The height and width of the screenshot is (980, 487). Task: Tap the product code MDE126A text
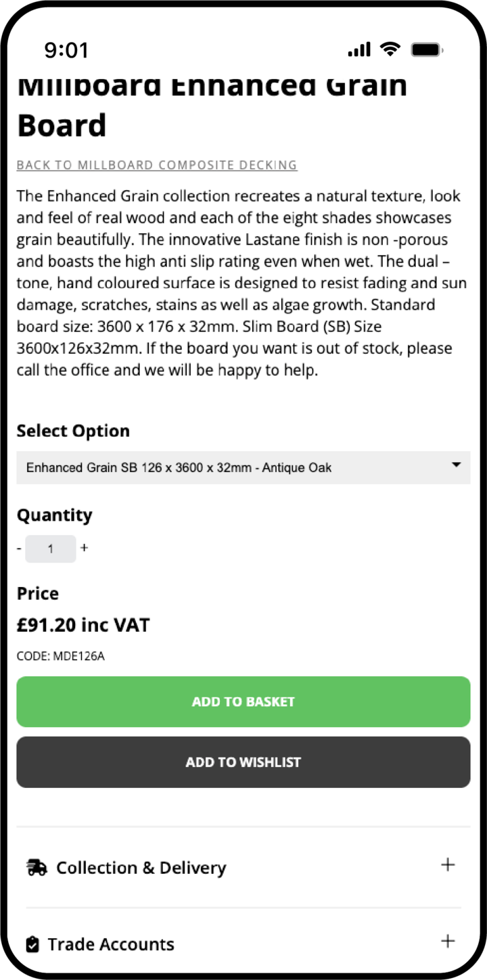(x=61, y=655)
